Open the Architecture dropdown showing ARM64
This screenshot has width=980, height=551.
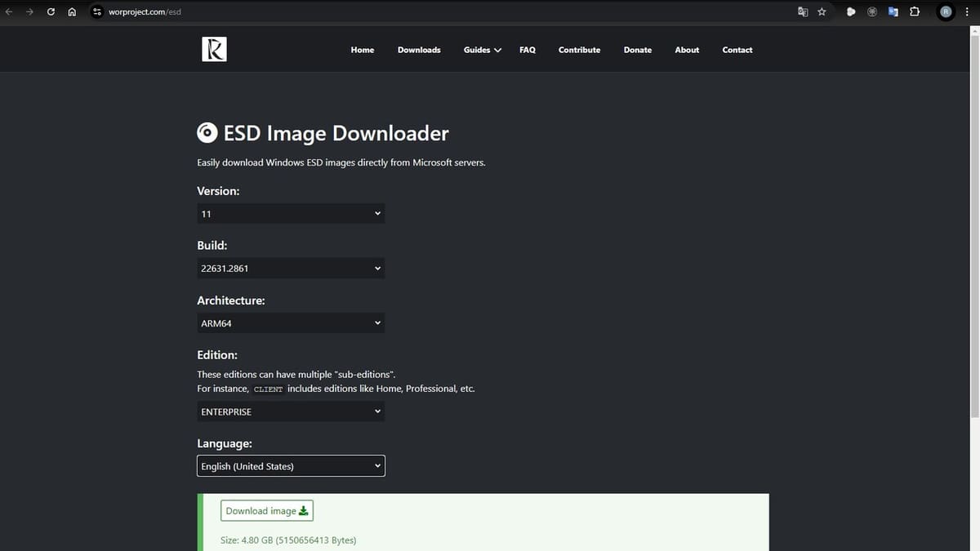point(291,323)
